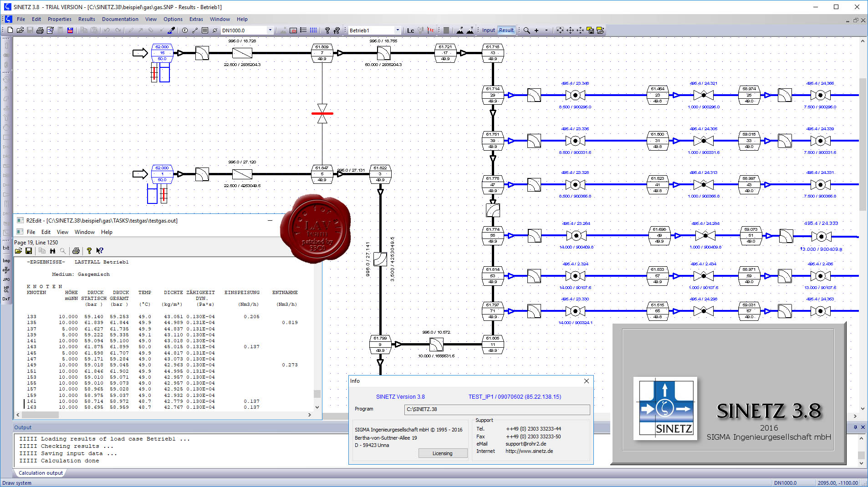Click the txt export icon in left sidebar
The image size is (868, 487).
pos(6,248)
